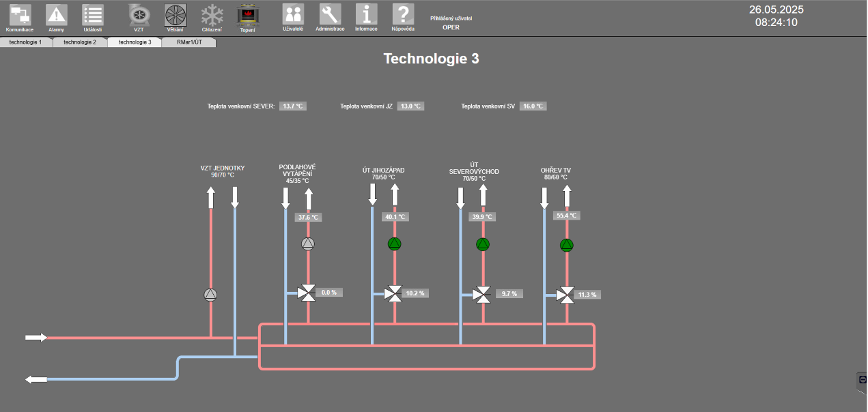Open the RMar1/ÚT tab
Viewport: 868px width, 412px height.
(x=189, y=42)
